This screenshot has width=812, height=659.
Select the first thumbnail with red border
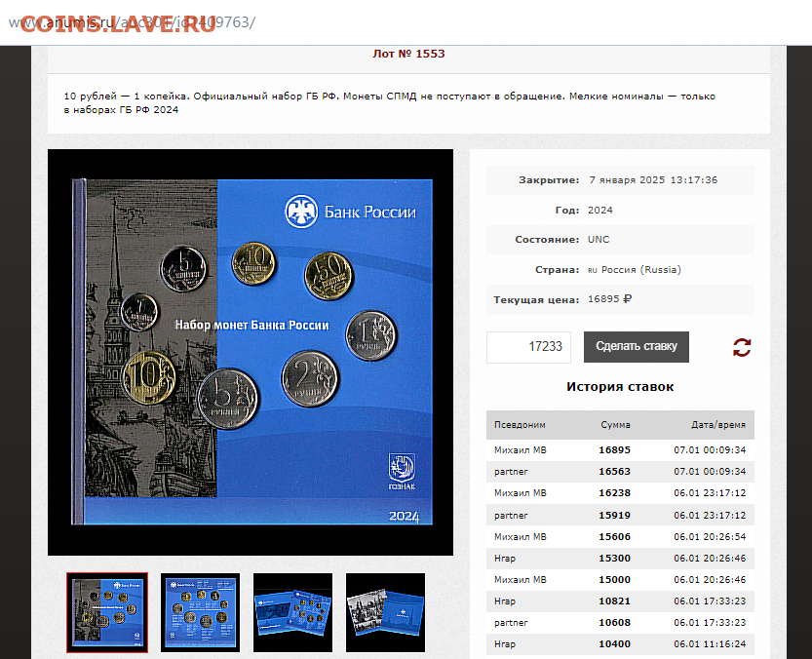pyautogui.click(x=107, y=612)
